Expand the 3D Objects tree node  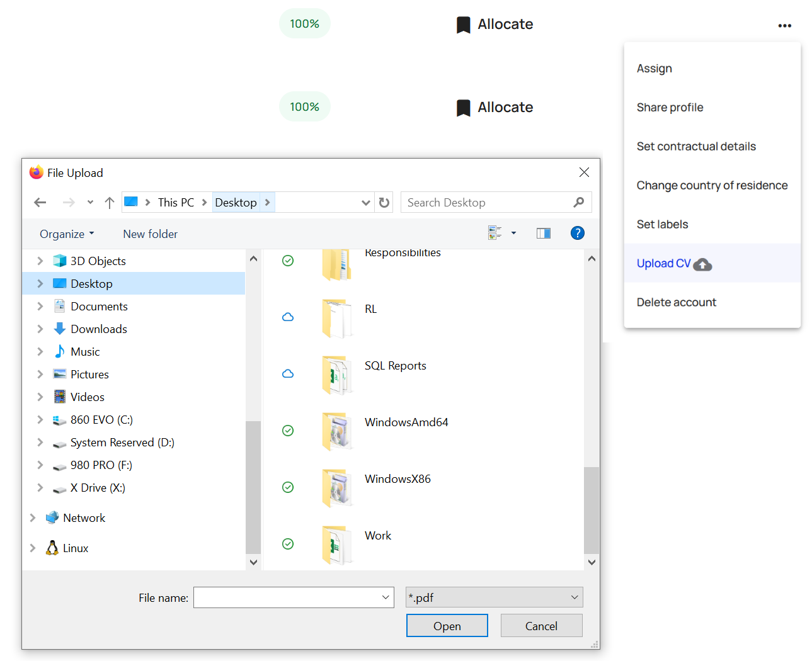tap(40, 261)
